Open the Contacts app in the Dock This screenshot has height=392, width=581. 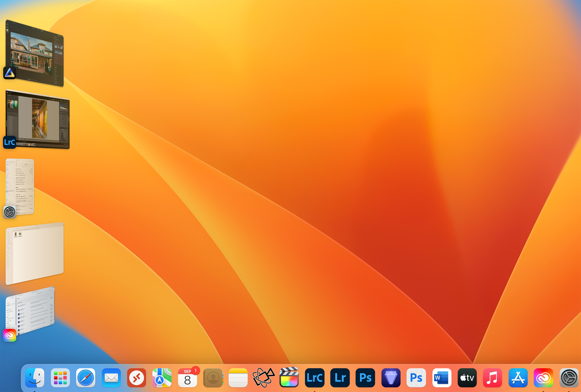(x=213, y=378)
